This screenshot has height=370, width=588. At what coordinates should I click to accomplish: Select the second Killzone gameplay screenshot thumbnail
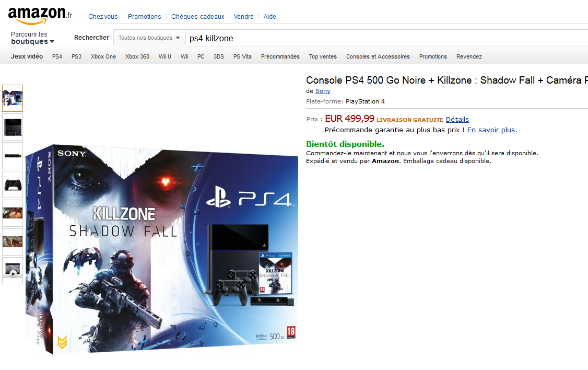(13, 242)
